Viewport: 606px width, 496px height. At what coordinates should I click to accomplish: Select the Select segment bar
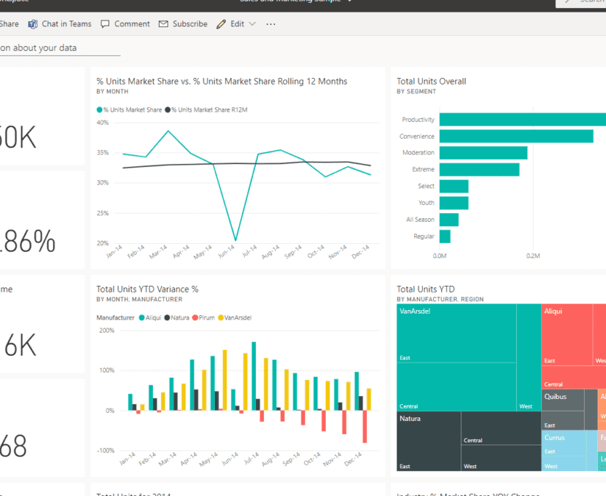point(454,186)
